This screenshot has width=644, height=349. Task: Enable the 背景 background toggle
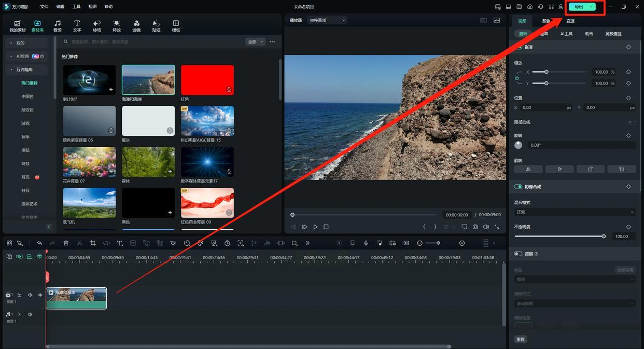coord(518,254)
